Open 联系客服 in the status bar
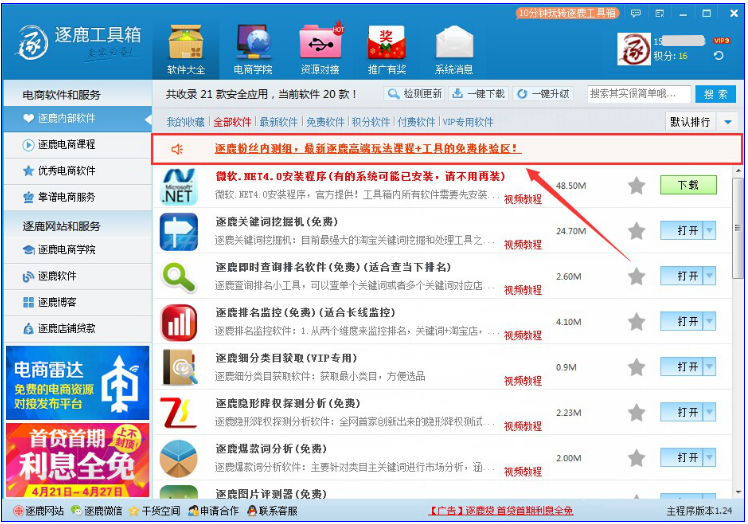 tap(272, 511)
